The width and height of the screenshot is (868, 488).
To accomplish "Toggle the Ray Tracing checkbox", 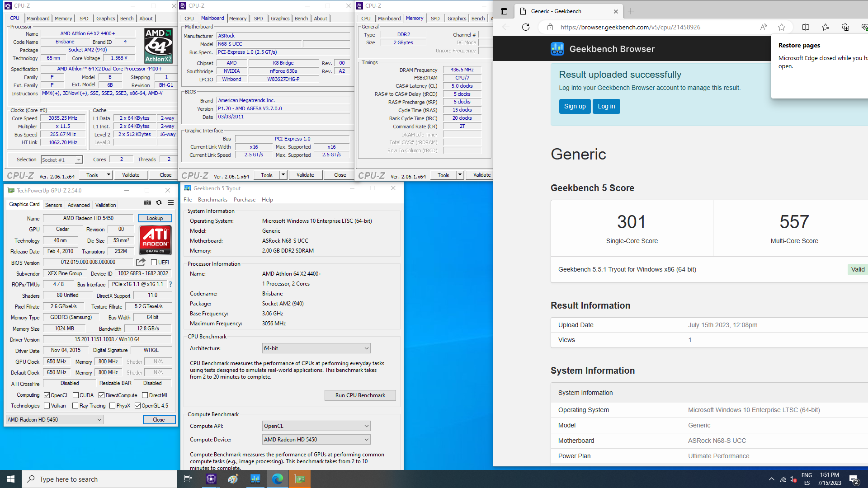I will pos(75,406).
